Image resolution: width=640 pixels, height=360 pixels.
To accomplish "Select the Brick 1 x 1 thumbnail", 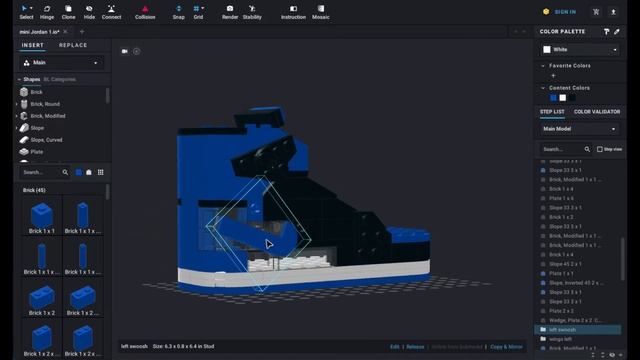I will [42, 216].
